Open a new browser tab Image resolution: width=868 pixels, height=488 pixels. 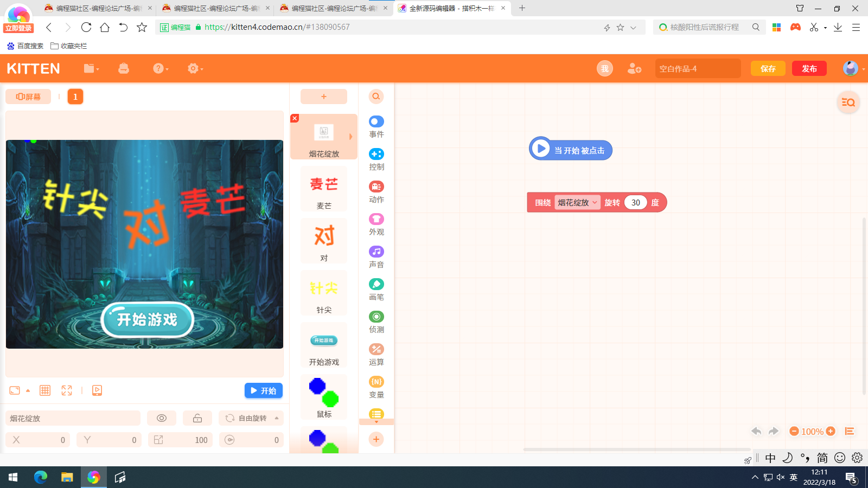[522, 8]
